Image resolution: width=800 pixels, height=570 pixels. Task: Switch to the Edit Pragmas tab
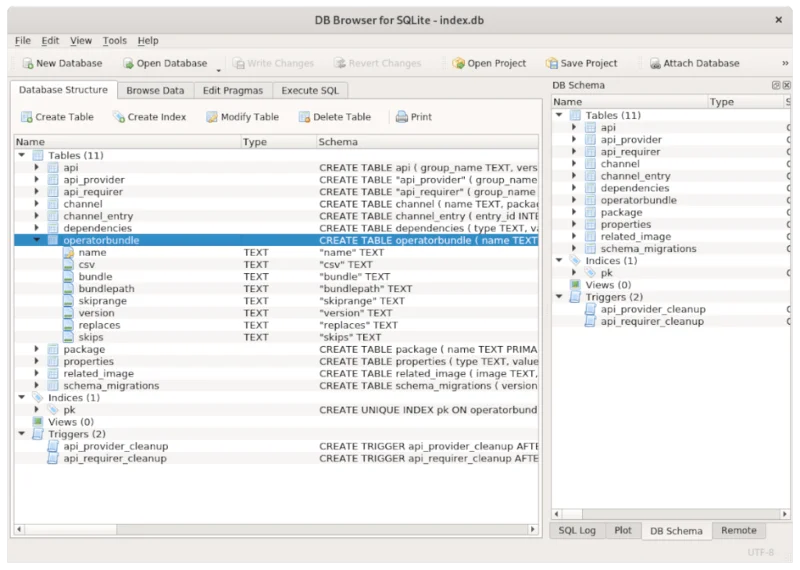click(x=233, y=90)
